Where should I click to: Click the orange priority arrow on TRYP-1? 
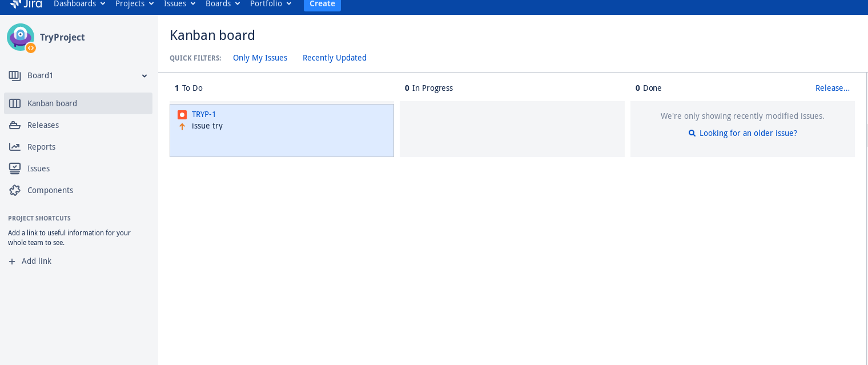[x=182, y=126]
